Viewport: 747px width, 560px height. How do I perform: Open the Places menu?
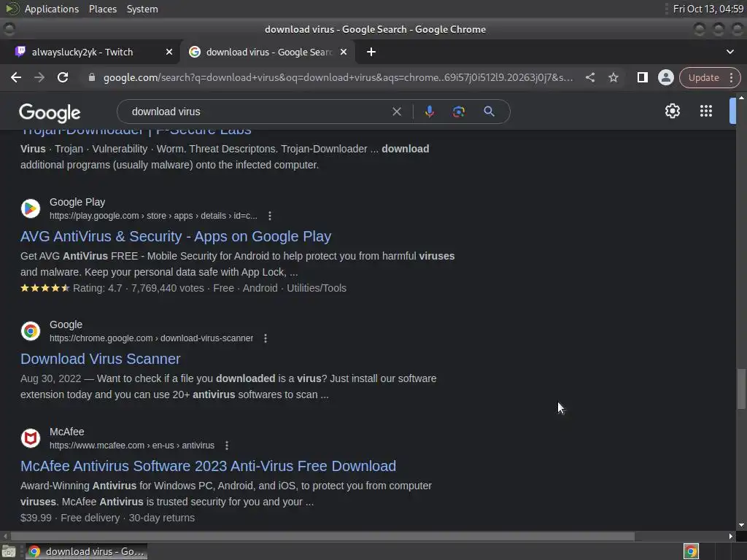click(103, 9)
